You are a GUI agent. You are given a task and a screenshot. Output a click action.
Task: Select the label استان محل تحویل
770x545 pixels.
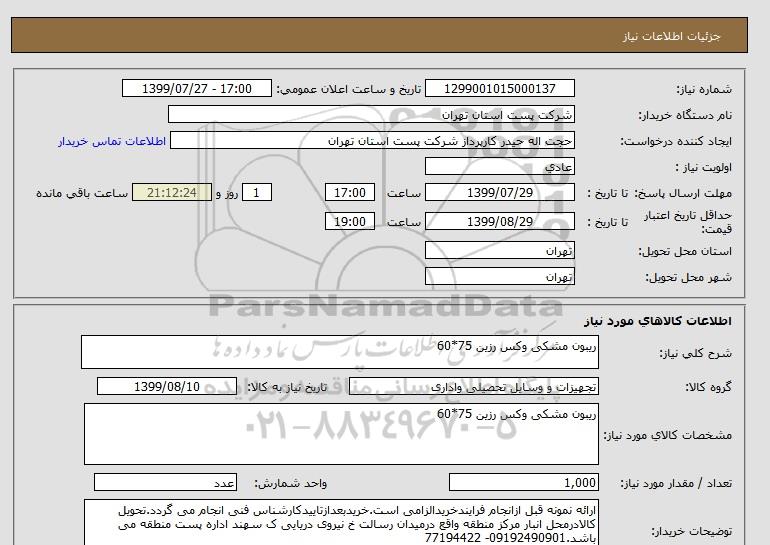point(685,251)
